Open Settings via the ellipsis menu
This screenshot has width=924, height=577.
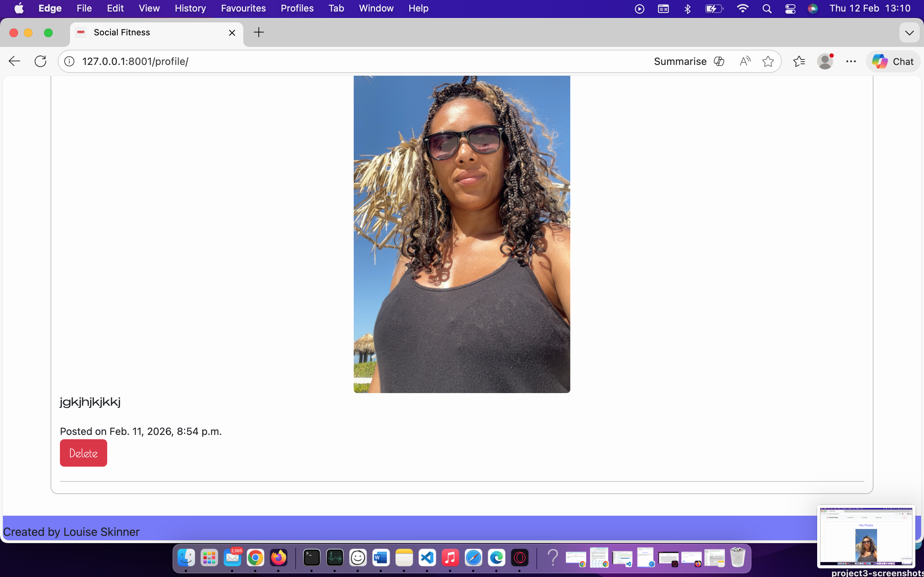tap(851, 61)
